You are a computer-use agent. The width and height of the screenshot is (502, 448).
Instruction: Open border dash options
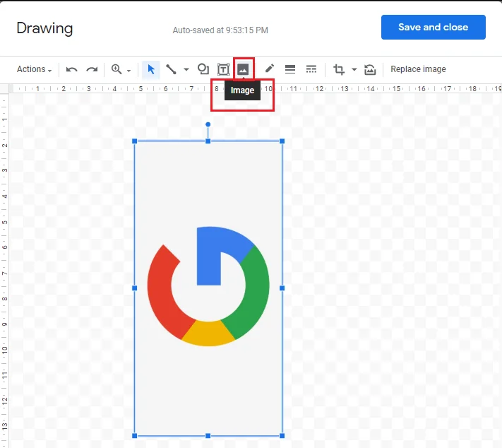311,69
